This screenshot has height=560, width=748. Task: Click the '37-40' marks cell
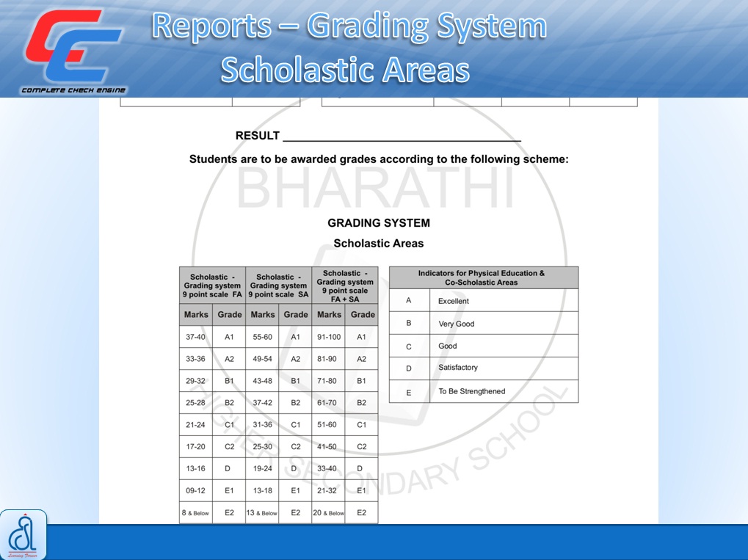click(x=195, y=337)
